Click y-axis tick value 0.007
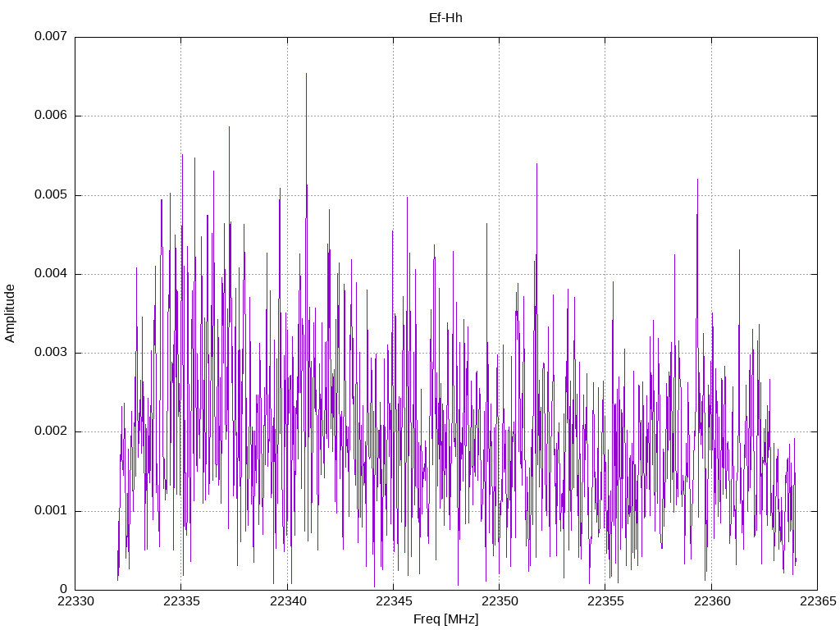The width and height of the screenshot is (840, 630). point(51,36)
